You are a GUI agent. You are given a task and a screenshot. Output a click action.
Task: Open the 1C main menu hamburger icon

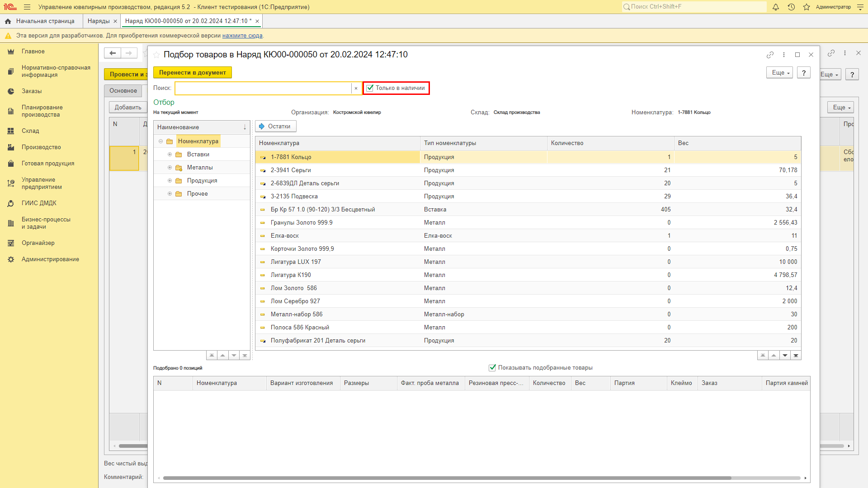pos(27,7)
